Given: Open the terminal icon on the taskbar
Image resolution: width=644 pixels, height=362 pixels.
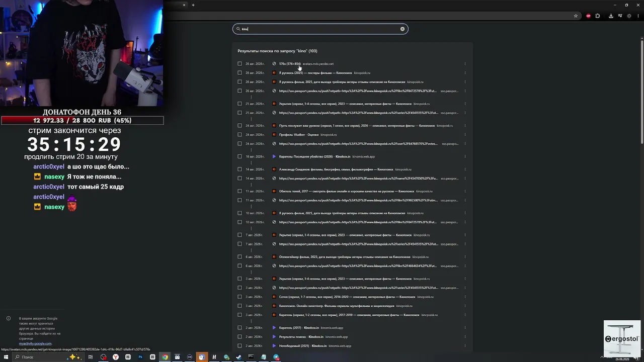Looking at the screenshot, I should [251, 357].
